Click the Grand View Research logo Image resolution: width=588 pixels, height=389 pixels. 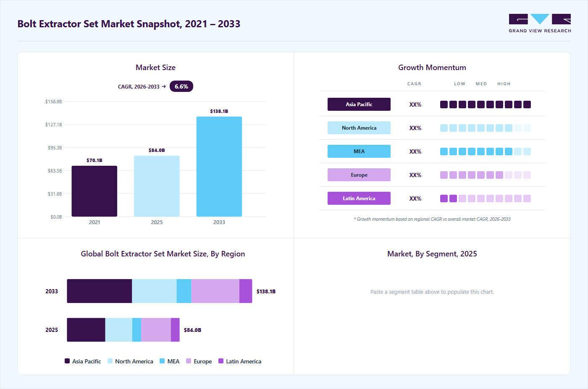tap(540, 23)
